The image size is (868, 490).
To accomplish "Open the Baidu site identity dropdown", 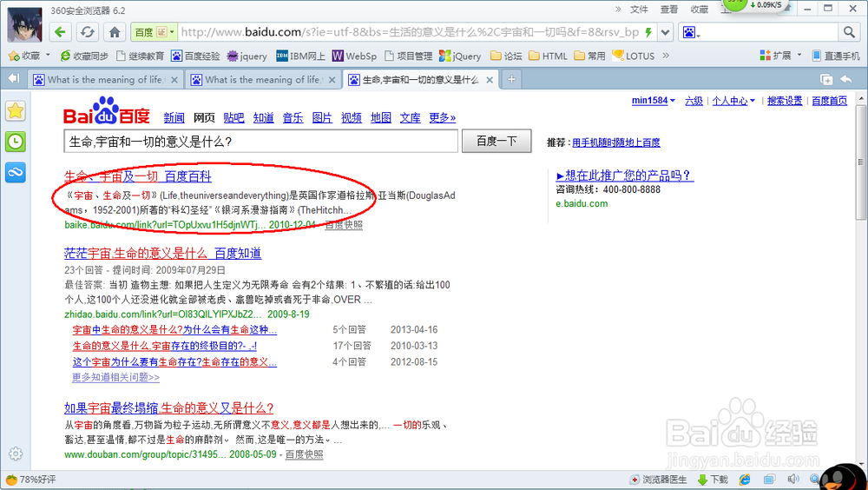I will (154, 32).
